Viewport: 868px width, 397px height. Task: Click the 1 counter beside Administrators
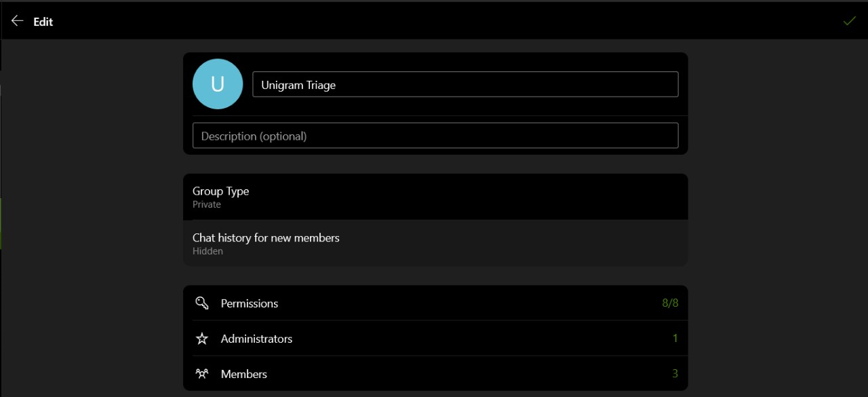[675, 338]
